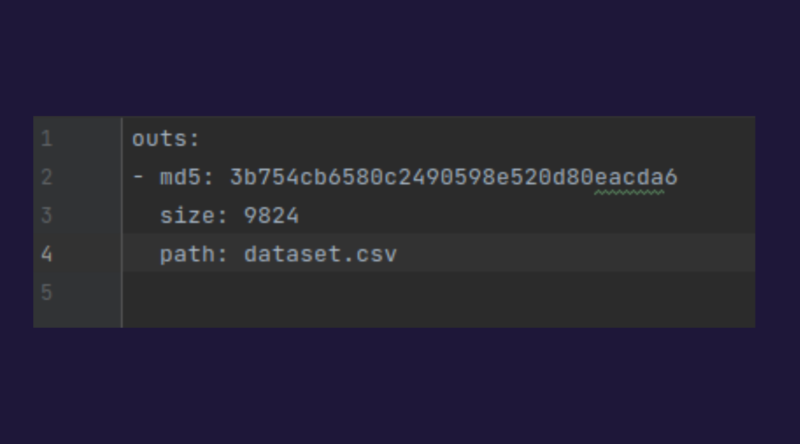The height and width of the screenshot is (444, 800).
Task: Click line number 5 in the gutter
Action: pyautogui.click(x=47, y=292)
